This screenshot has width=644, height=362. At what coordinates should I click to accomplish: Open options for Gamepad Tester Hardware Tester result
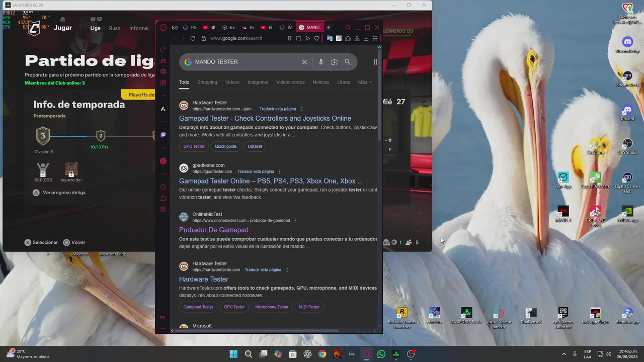pyautogui.click(x=302, y=109)
